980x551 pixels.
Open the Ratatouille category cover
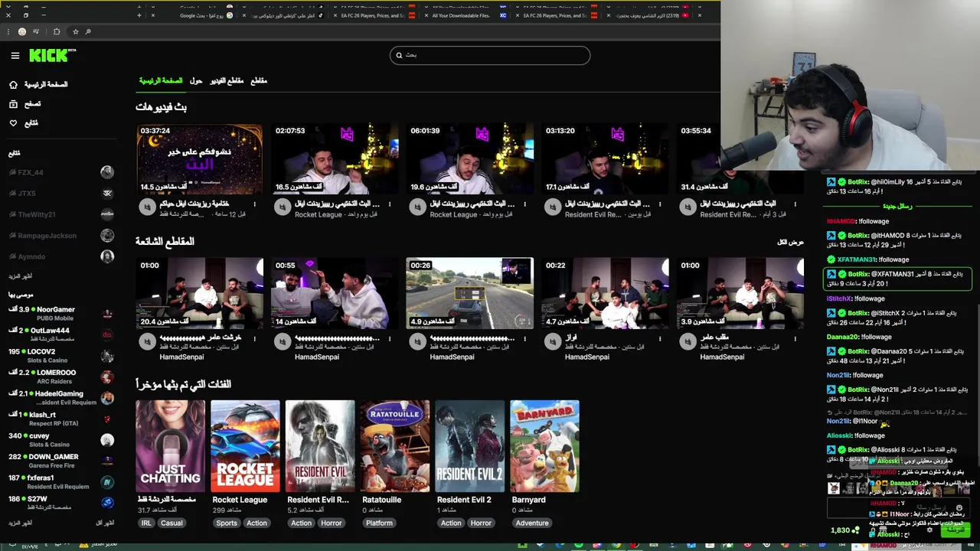395,445
